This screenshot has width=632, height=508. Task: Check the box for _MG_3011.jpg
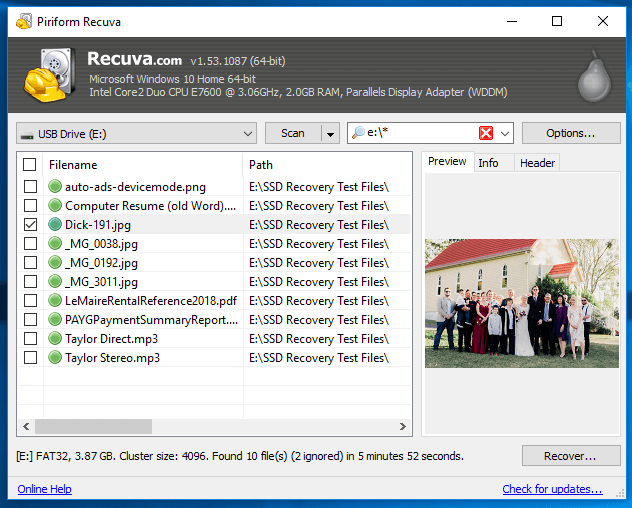point(30,281)
